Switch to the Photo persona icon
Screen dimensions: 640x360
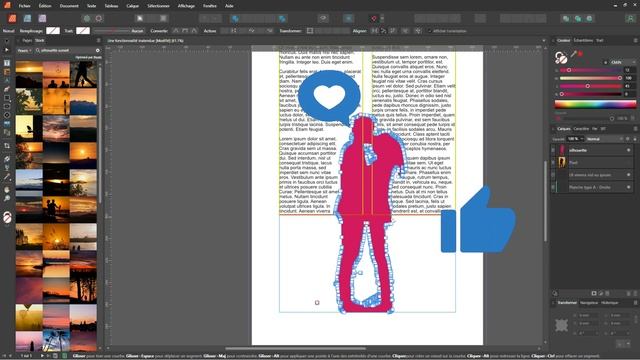[42, 18]
